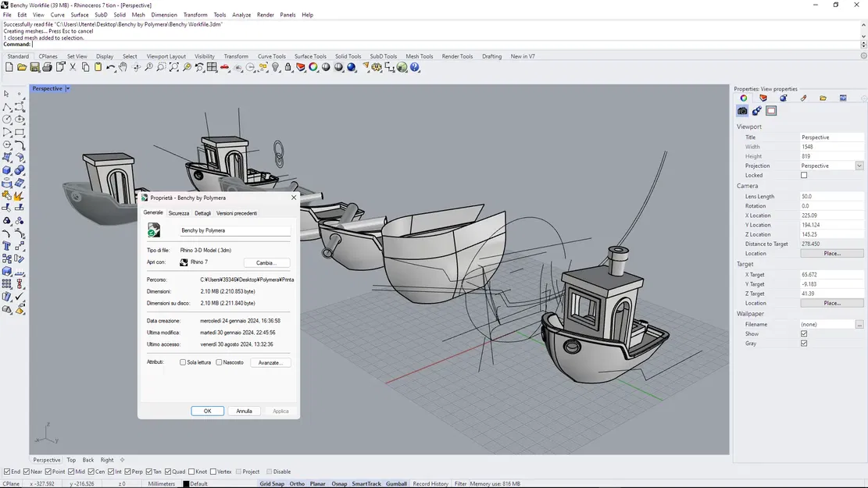Viewport: 868px width, 488px height.
Task: Disable the End object snap
Action: pyautogui.click(x=6, y=471)
